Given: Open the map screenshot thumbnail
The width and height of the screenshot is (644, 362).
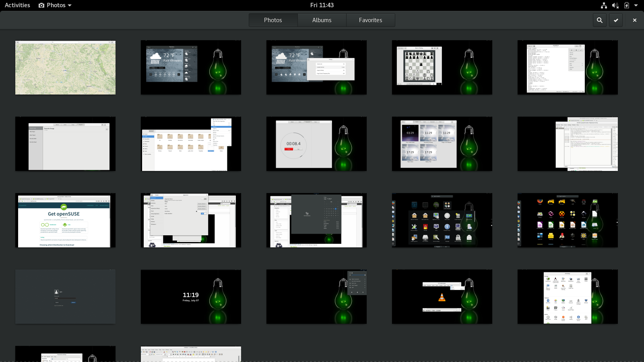Looking at the screenshot, I should pyautogui.click(x=65, y=68).
